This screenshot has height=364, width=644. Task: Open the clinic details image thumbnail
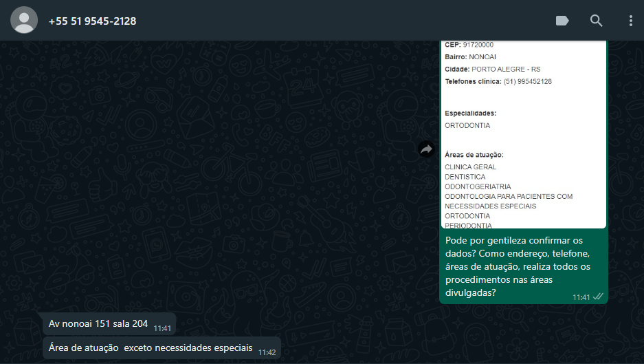tap(523, 134)
